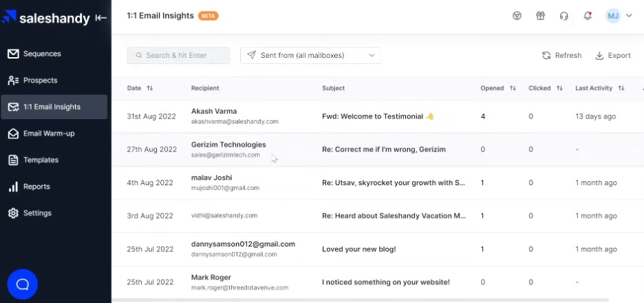Open subject Re: Correct me if I'm wrong, Gerizim

(384, 149)
